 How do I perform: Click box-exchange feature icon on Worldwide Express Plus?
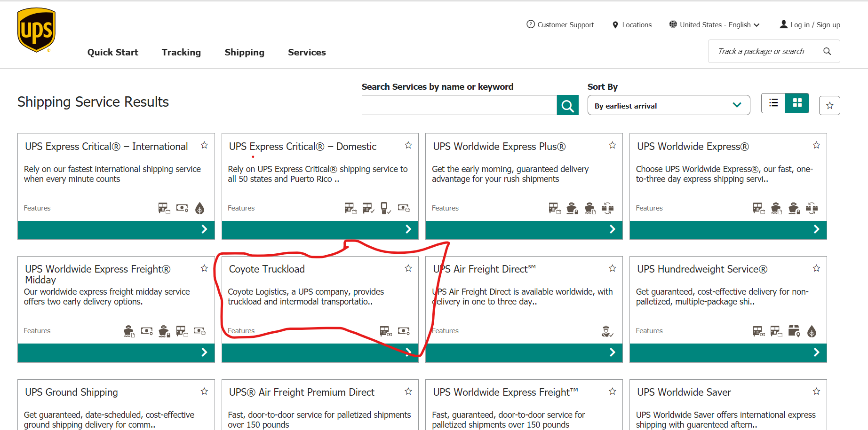608,208
